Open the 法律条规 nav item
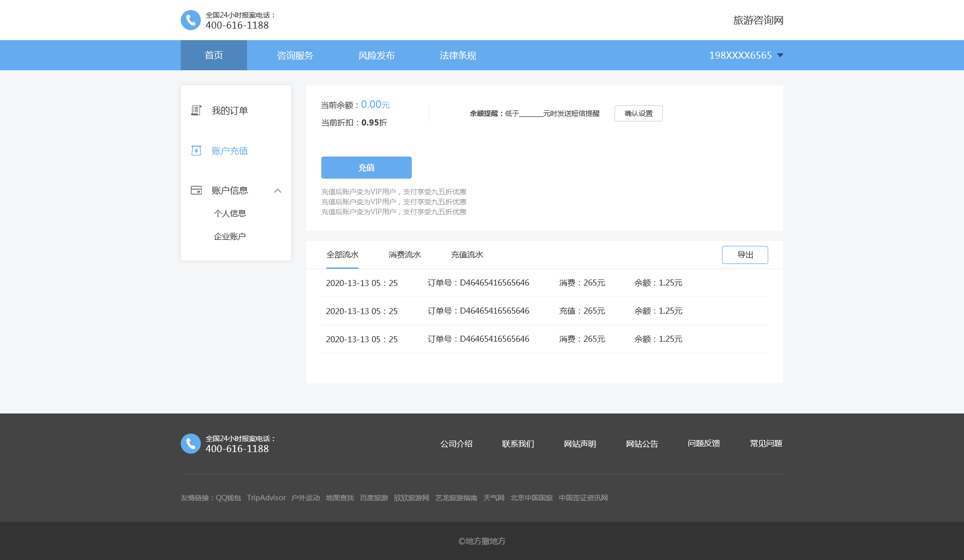 coord(458,55)
